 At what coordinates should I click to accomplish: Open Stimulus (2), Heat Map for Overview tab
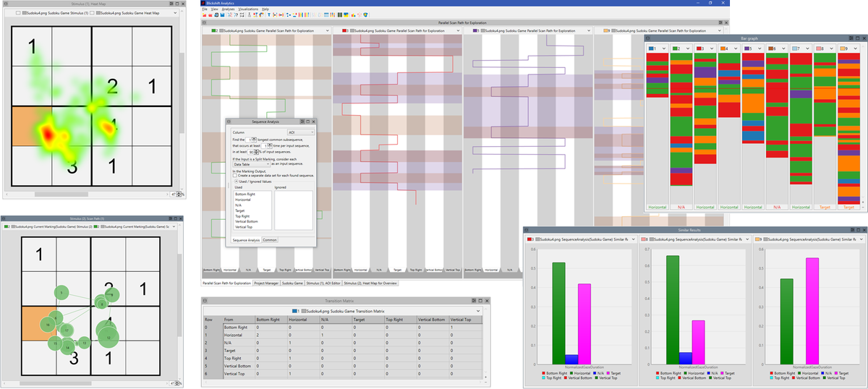[x=370, y=283]
